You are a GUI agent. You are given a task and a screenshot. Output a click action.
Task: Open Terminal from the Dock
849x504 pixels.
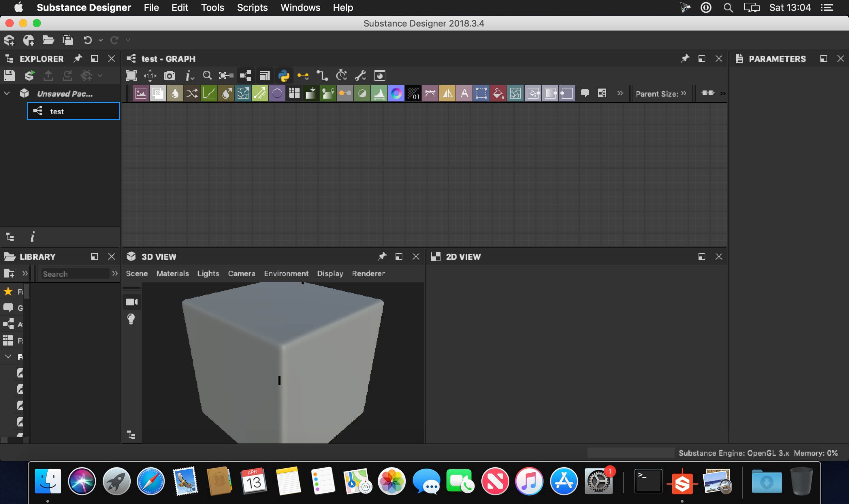648,481
